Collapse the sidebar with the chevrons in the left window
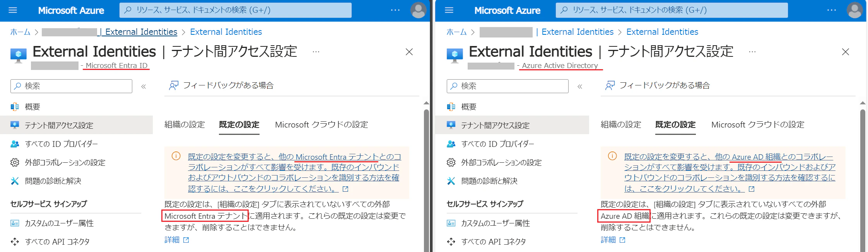Viewport: 868px width, 252px height. click(144, 87)
